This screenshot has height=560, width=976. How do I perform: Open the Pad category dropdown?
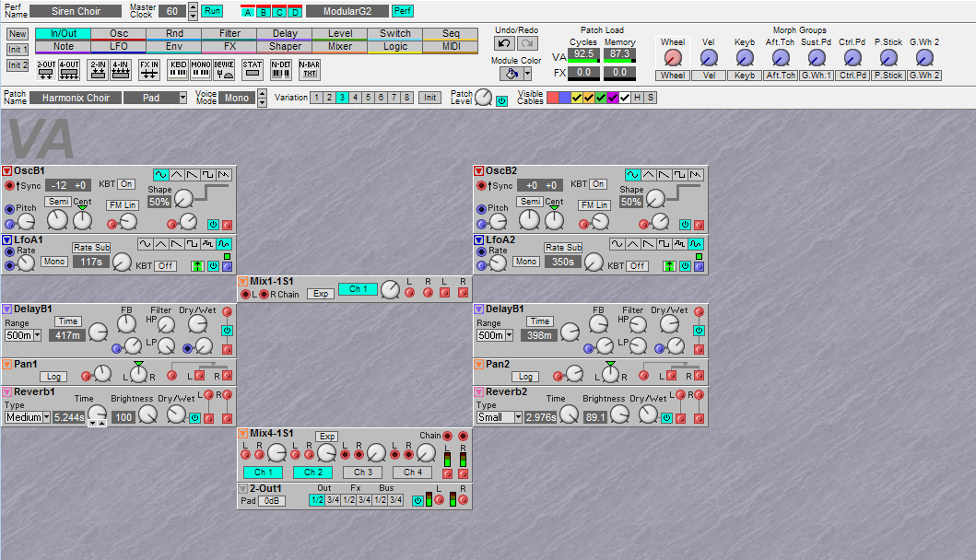[182, 98]
